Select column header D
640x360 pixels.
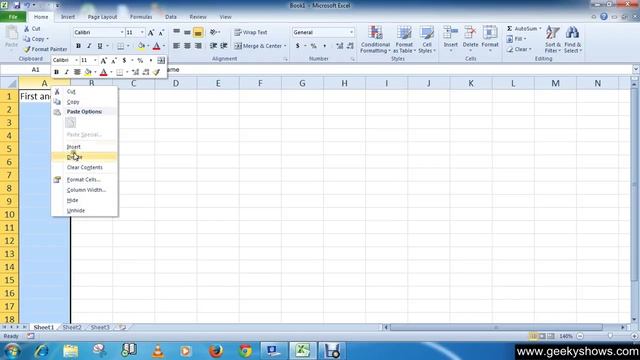(176, 83)
